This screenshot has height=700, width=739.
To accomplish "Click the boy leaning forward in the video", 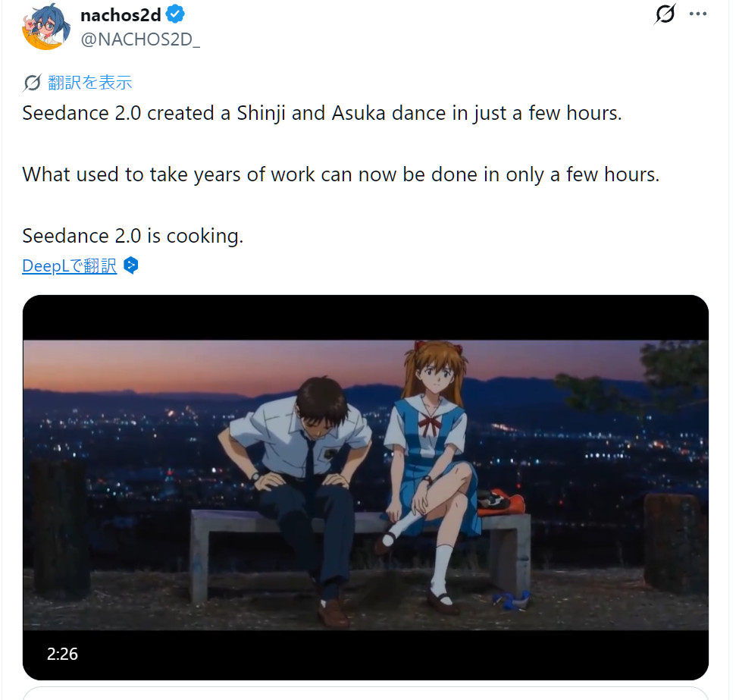I will [303, 470].
